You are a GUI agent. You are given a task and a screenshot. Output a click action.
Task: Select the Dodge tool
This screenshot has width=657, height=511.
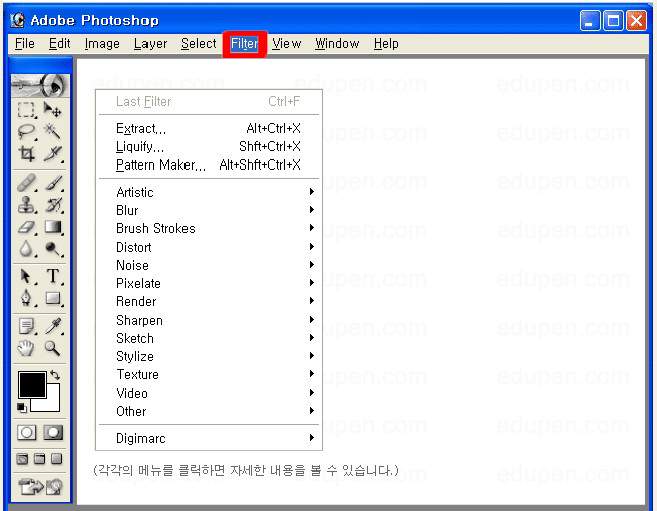coord(53,249)
